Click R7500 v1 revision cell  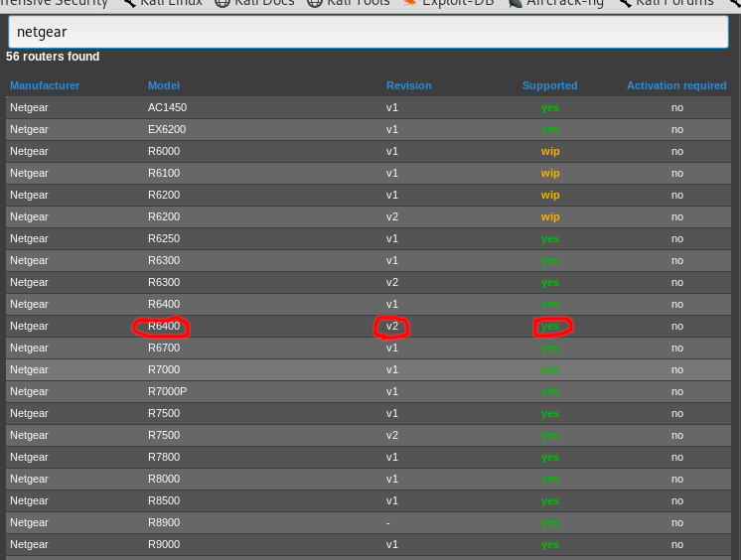pos(392,413)
